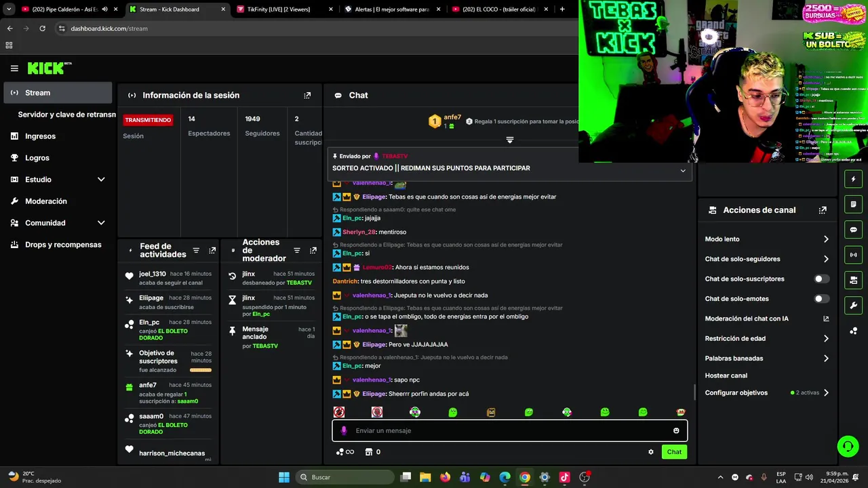868x488 pixels.
Task: Open the lightning bolt quick actions button
Action: pyautogui.click(x=853, y=179)
